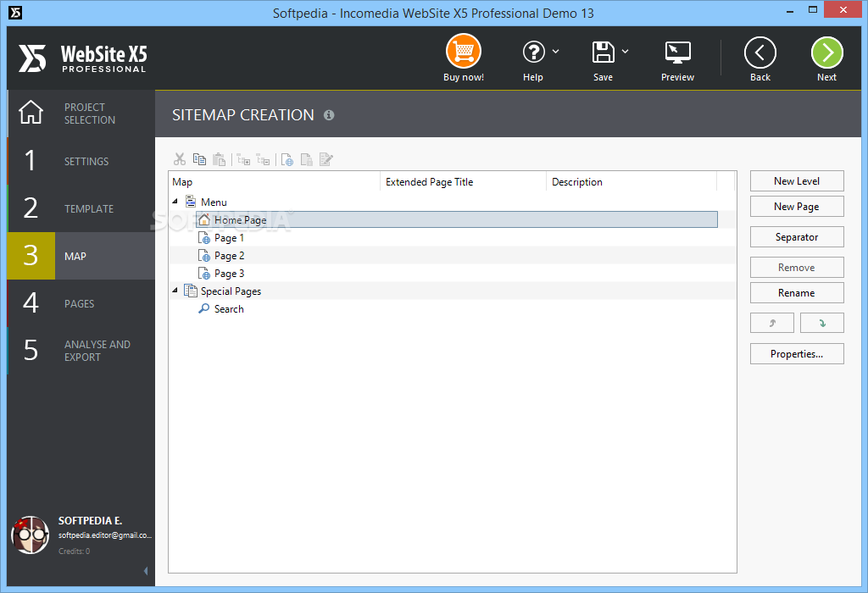Screen dimensions: 868x593
Task: Go to step 1 Settings
Action: click(x=81, y=161)
